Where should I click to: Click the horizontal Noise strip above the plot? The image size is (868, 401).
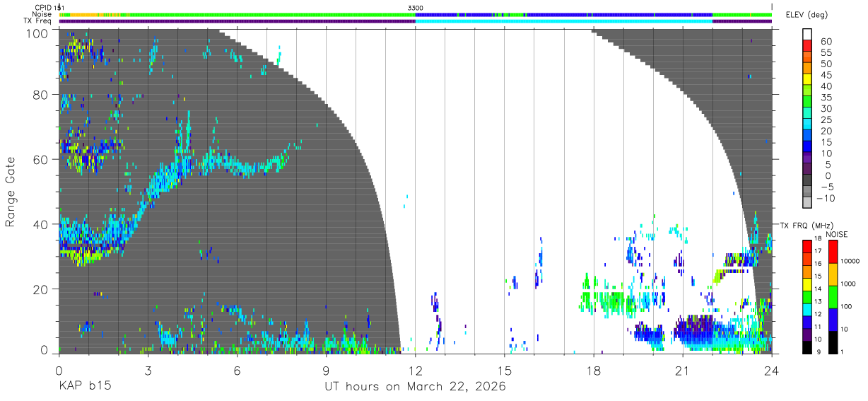pos(416,14)
